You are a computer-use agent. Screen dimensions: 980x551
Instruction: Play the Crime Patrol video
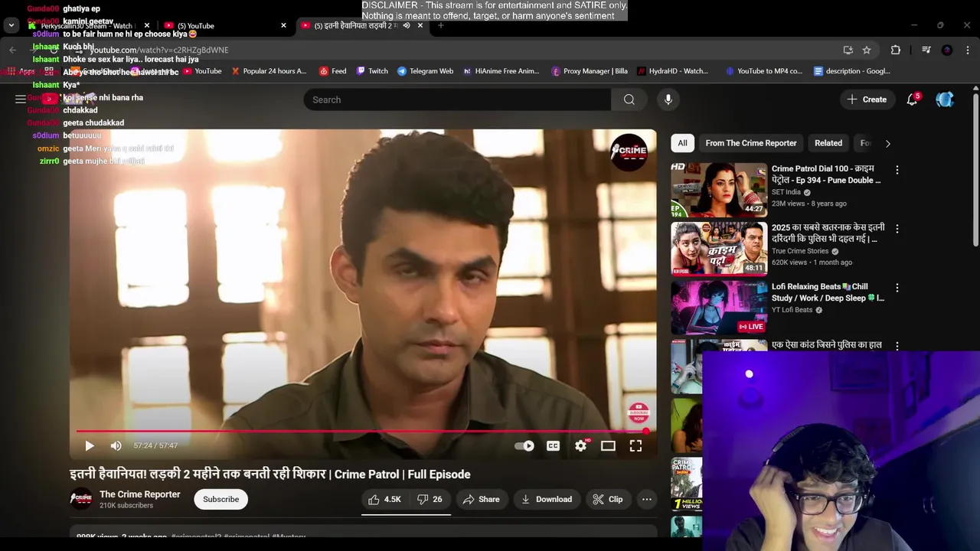(90, 445)
